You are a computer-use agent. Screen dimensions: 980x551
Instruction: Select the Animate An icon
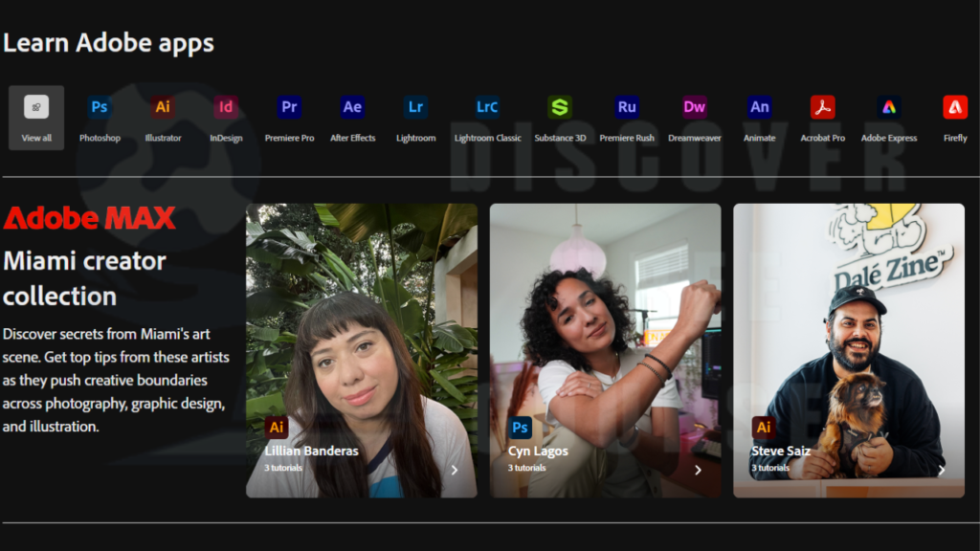759,107
